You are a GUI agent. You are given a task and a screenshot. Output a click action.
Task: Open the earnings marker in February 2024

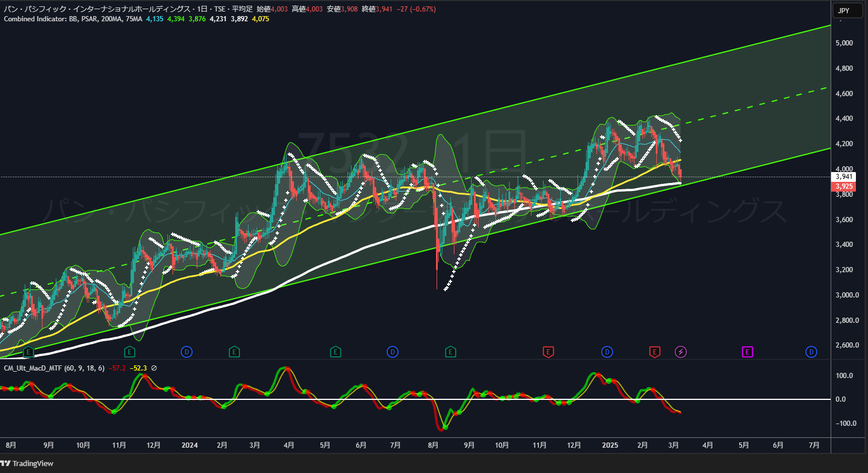[234, 352]
